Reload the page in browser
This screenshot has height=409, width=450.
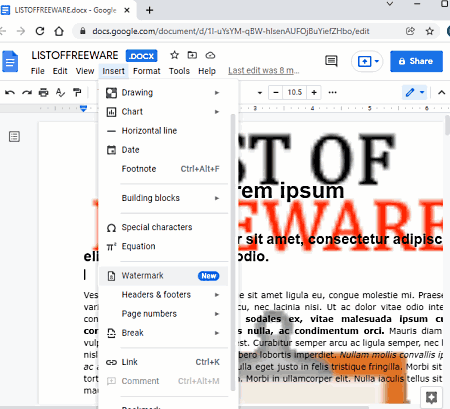click(x=40, y=31)
